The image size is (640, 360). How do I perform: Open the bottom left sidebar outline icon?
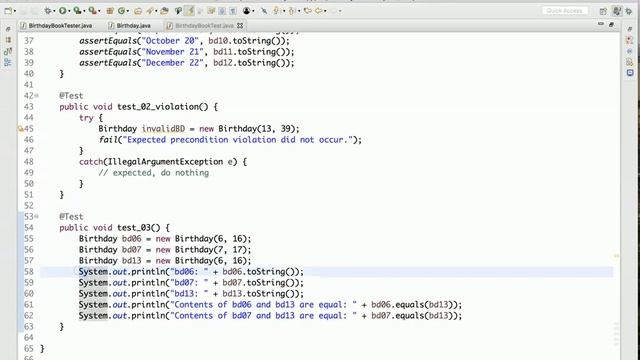(8, 62)
